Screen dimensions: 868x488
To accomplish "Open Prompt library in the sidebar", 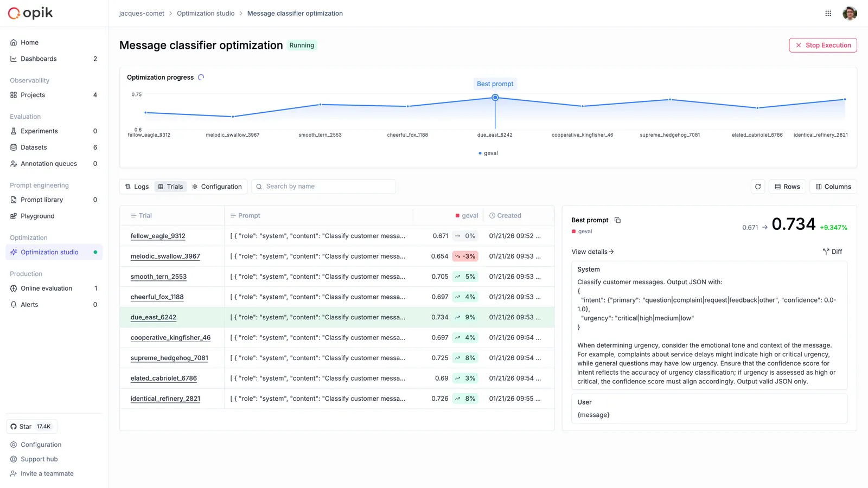I will tap(54, 200).
